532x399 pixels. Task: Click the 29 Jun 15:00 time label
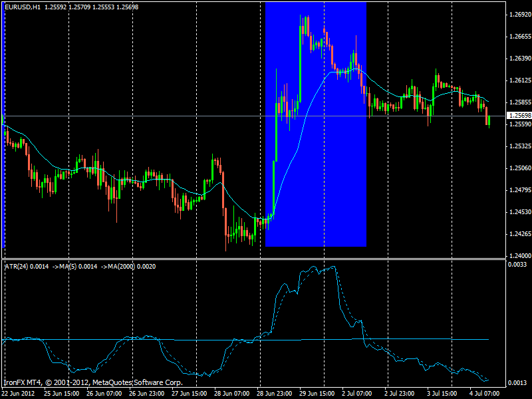click(x=319, y=393)
